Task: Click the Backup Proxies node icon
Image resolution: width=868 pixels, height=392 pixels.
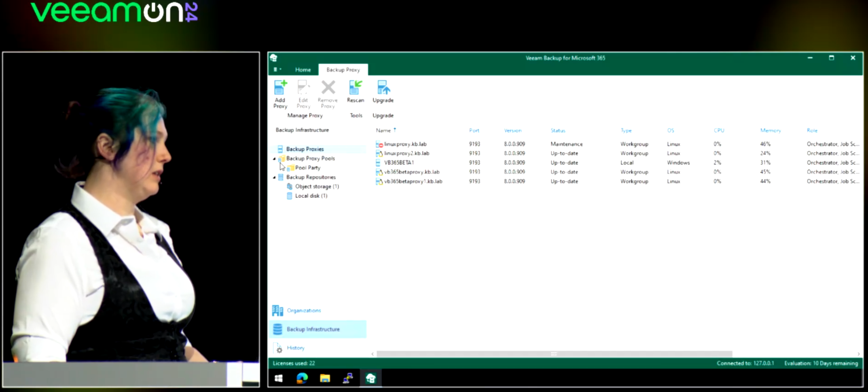Action: pos(280,149)
